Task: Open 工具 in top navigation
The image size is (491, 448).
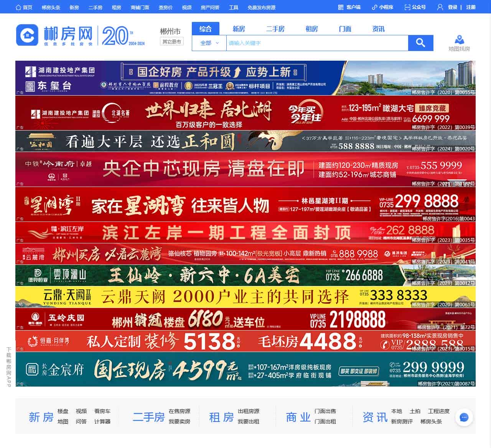Action: point(234,7)
